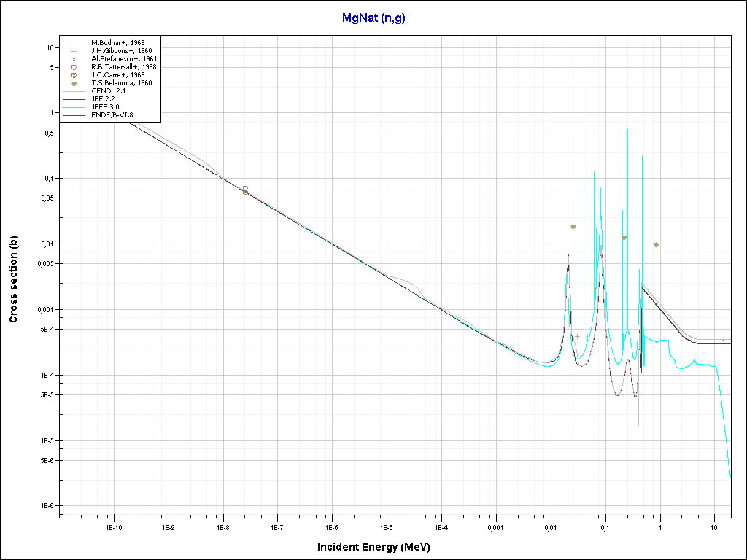This screenshot has width=747, height=560.
Task: Click the CENDL 2.1 gray line swatch
Action: coord(74,91)
